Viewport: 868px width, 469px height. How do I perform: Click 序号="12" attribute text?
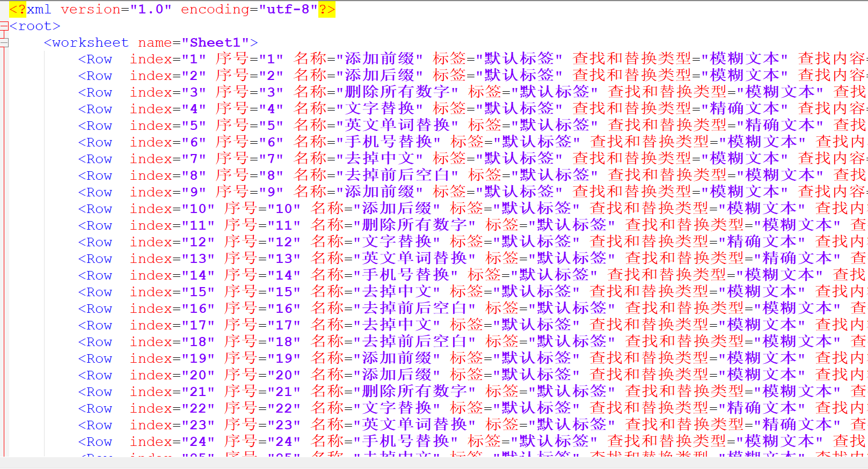(262, 243)
